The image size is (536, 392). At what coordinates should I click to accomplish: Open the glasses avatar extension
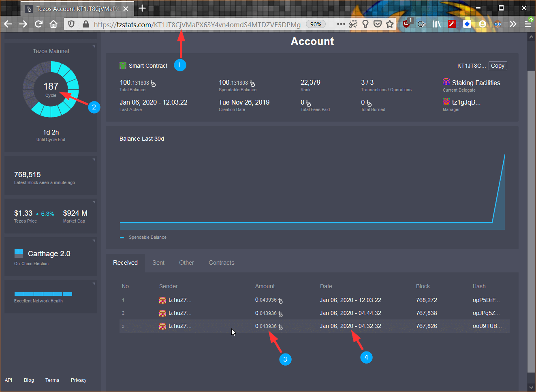coord(498,24)
